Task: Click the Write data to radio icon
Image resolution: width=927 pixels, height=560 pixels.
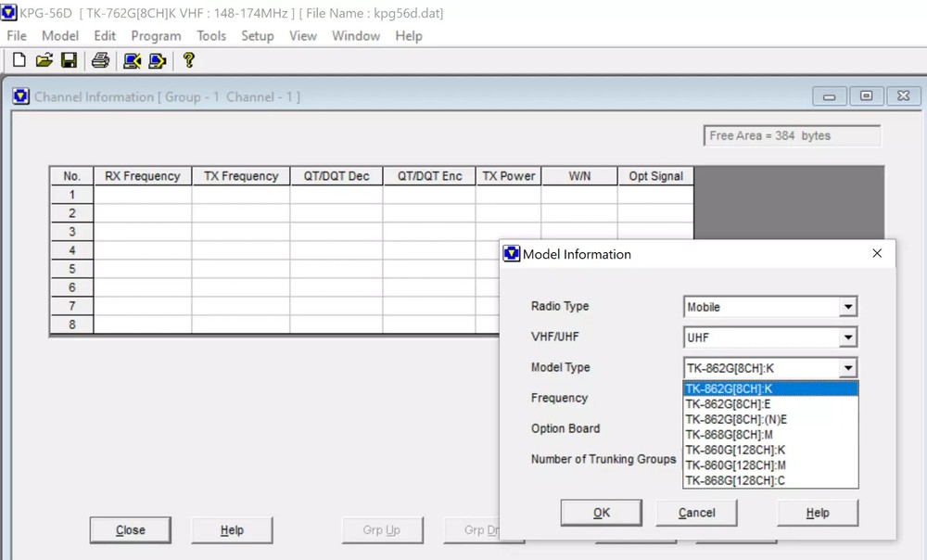Action: (158, 60)
